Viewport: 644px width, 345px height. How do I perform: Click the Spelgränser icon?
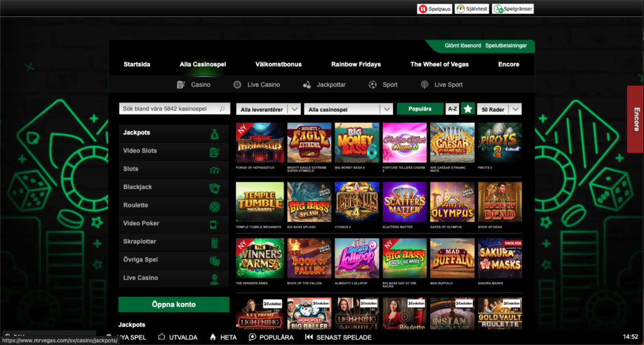pos(498,9)
